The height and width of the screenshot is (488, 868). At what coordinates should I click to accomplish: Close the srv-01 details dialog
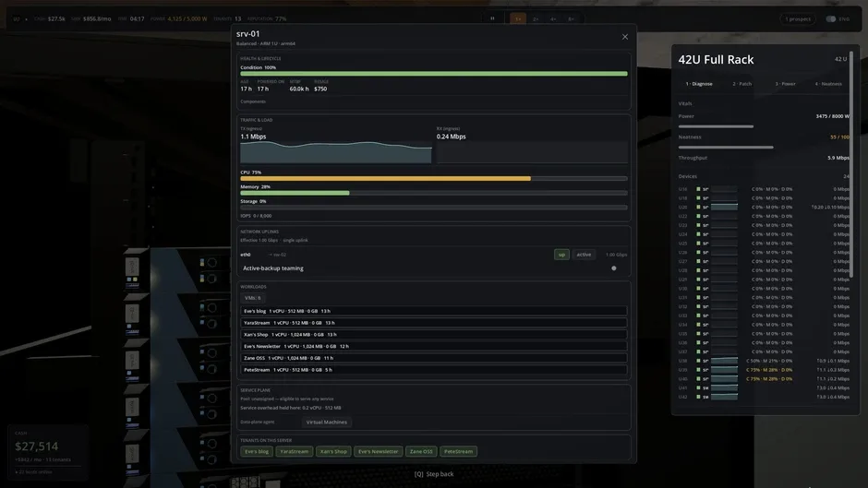click(x=625, y=37)
